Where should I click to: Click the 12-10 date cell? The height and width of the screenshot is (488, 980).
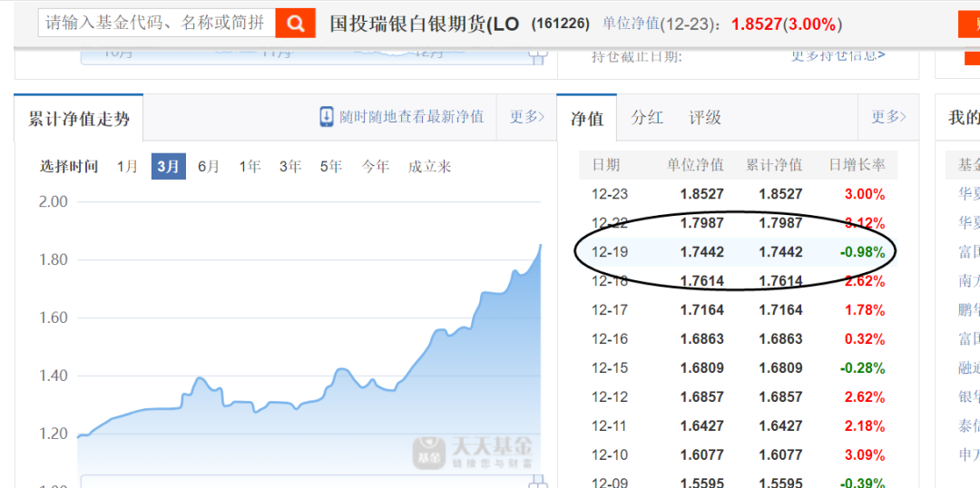point(610,454)
